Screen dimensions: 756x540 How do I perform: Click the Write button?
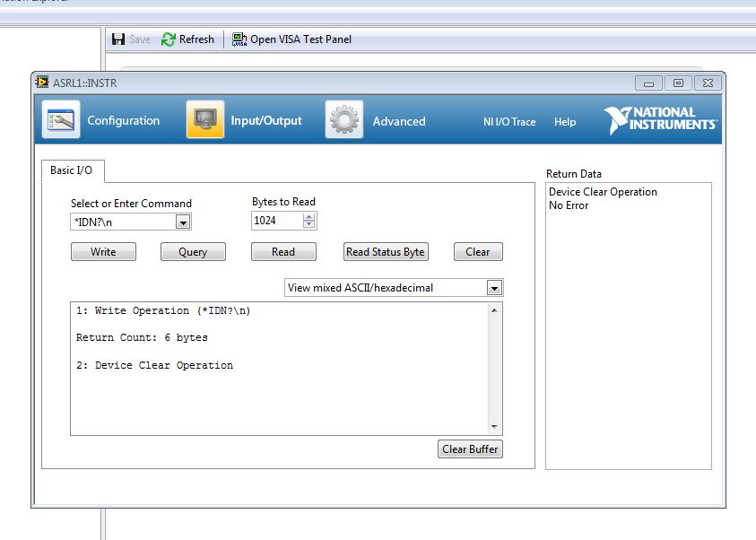coord(103,252)
